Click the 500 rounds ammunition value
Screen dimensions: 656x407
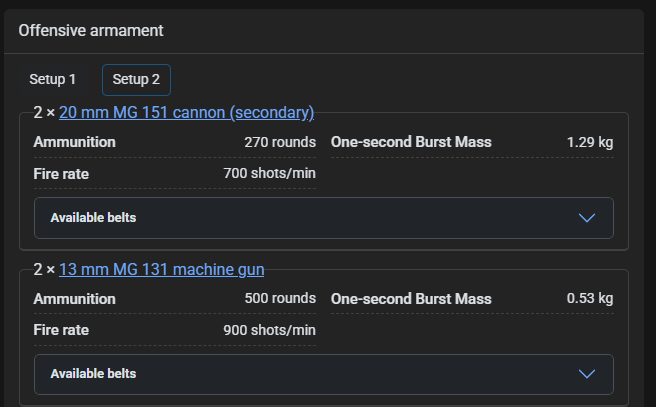click(280, 298)
